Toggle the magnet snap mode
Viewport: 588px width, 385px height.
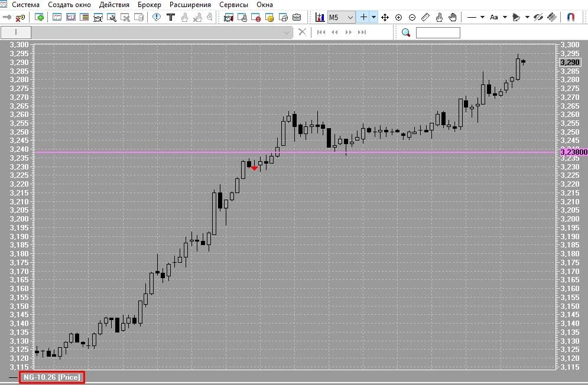point(570,17)
